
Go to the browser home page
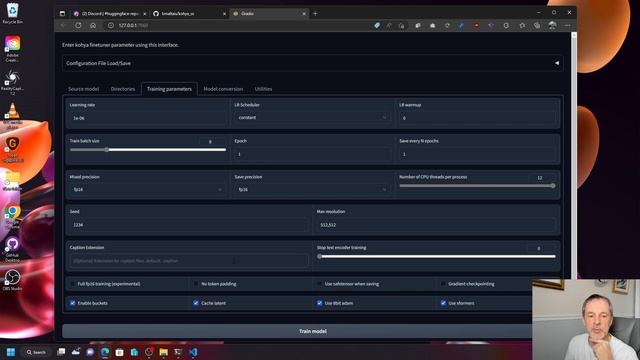tap(93, 25)
